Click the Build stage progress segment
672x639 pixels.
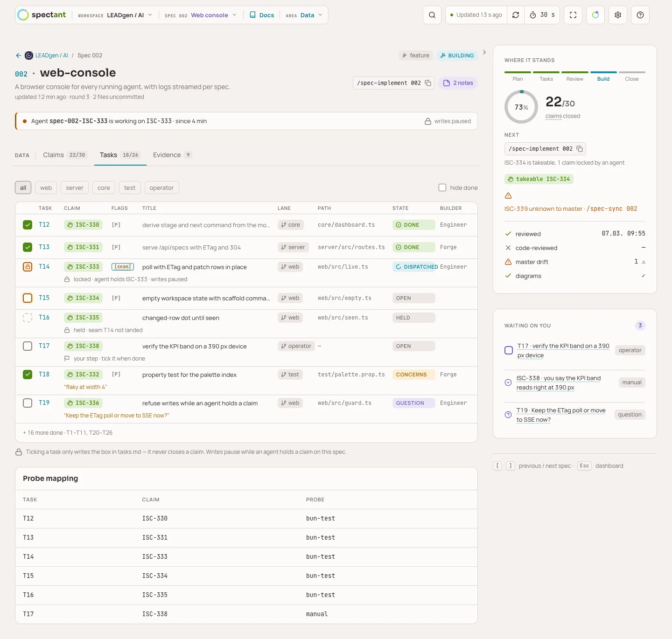603,76
